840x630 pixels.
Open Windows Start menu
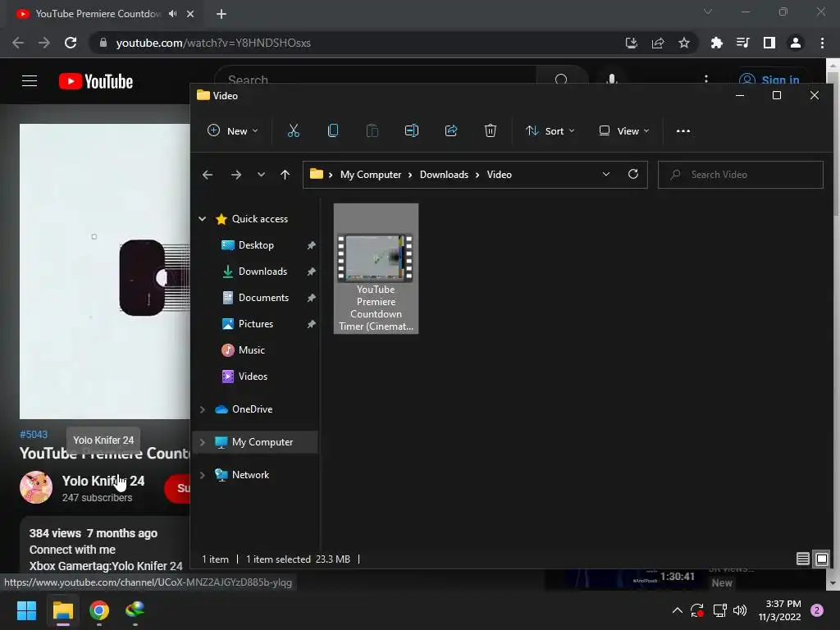tap(26, 610)
